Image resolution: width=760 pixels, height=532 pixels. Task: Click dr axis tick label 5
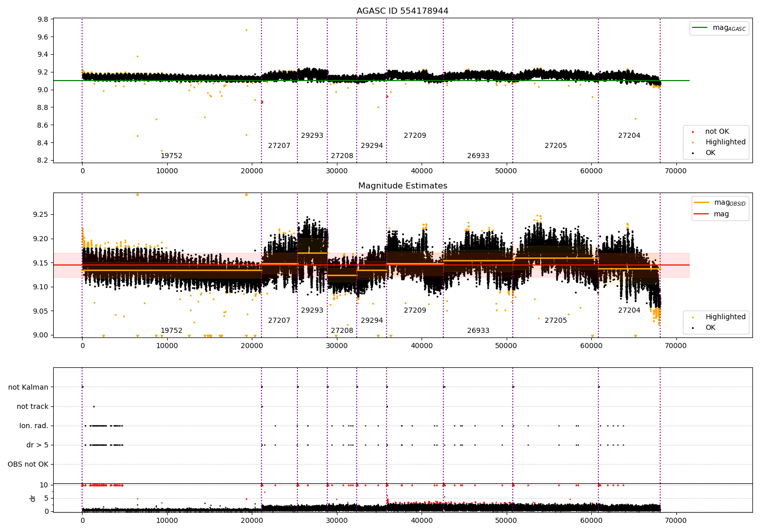[46, 498]
